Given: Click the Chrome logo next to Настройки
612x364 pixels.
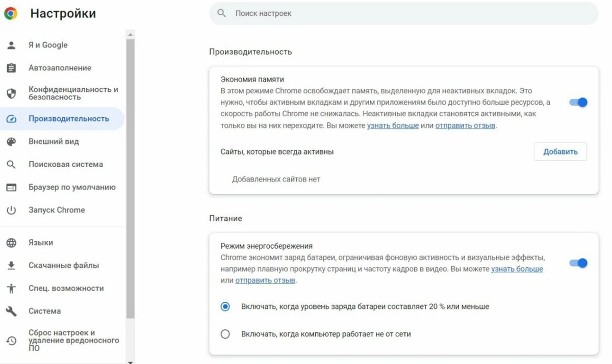Looking at the screenshot, I should coord(10,14).
